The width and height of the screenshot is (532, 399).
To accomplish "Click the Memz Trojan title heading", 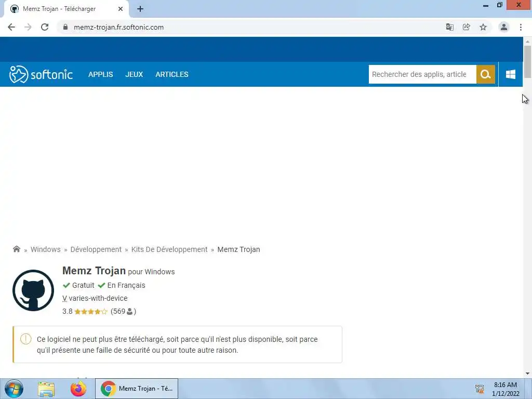I will click(x=94, y=271).
